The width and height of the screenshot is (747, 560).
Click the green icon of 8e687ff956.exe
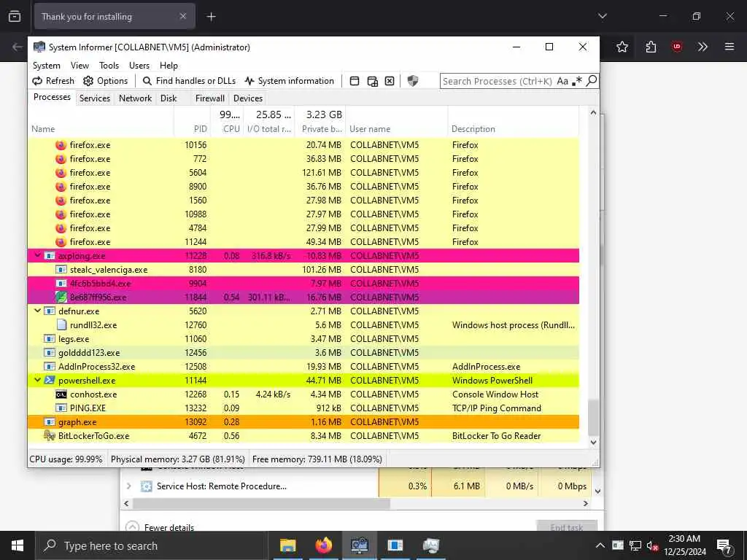point(61,297)
